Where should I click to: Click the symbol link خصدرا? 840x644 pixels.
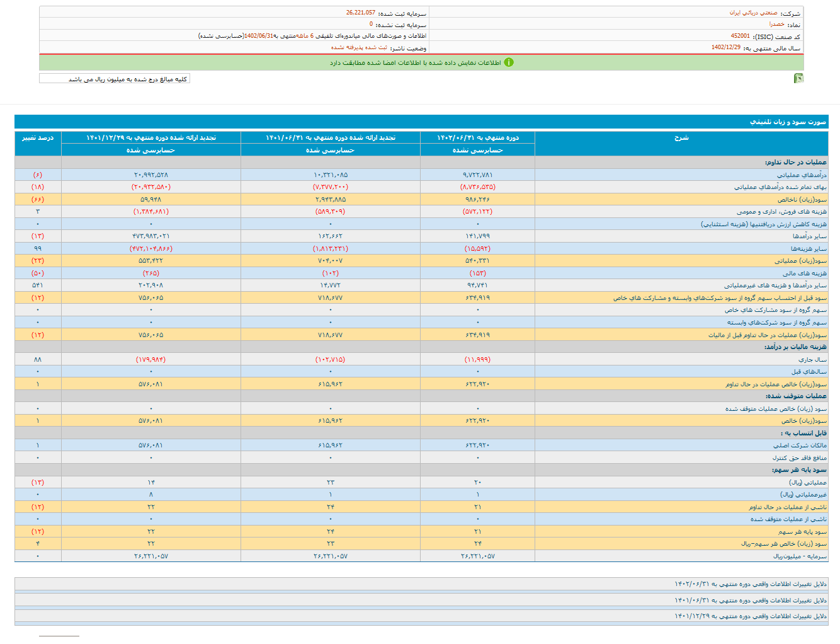coord(776,24)
